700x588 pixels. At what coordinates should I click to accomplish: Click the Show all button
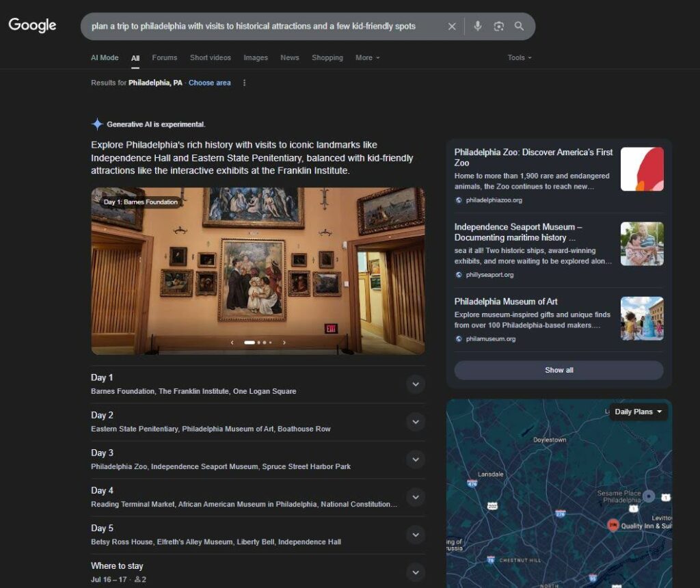(558, 370)
